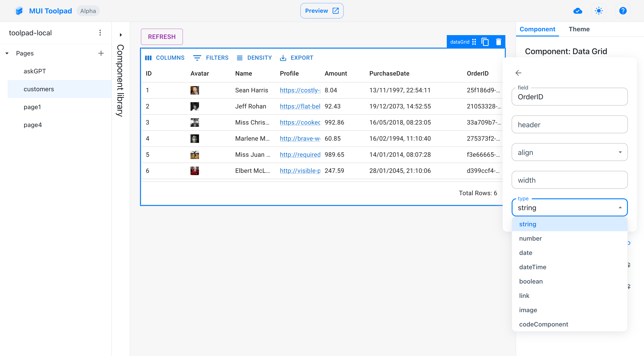Select 'boolean' from type options
This screenshot has height=356, width=644.
point(530,281)
